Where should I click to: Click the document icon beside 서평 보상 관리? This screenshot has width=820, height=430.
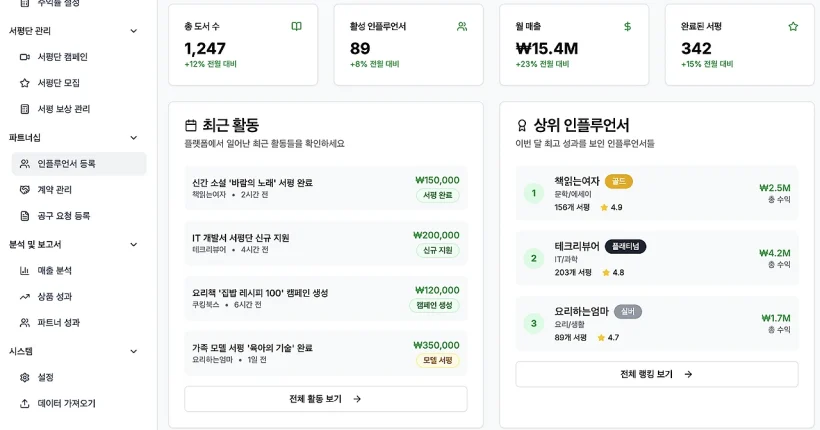(25, 109)
